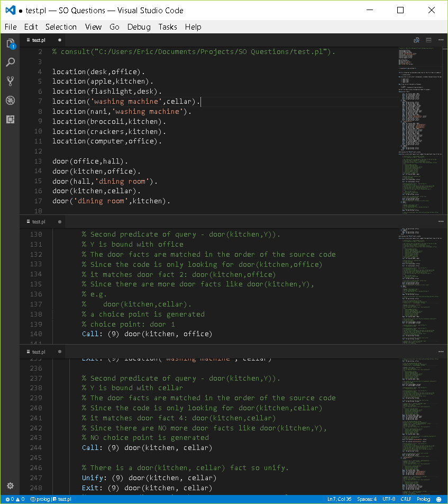The height and width of the screenshot is (504, 448).
Task: Open the Explorer view in activity bar
Action: pos(10,43)
